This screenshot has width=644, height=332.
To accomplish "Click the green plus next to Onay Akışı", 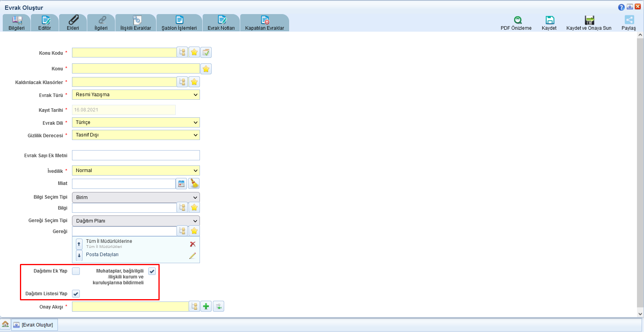I will [x=206, y=307].
